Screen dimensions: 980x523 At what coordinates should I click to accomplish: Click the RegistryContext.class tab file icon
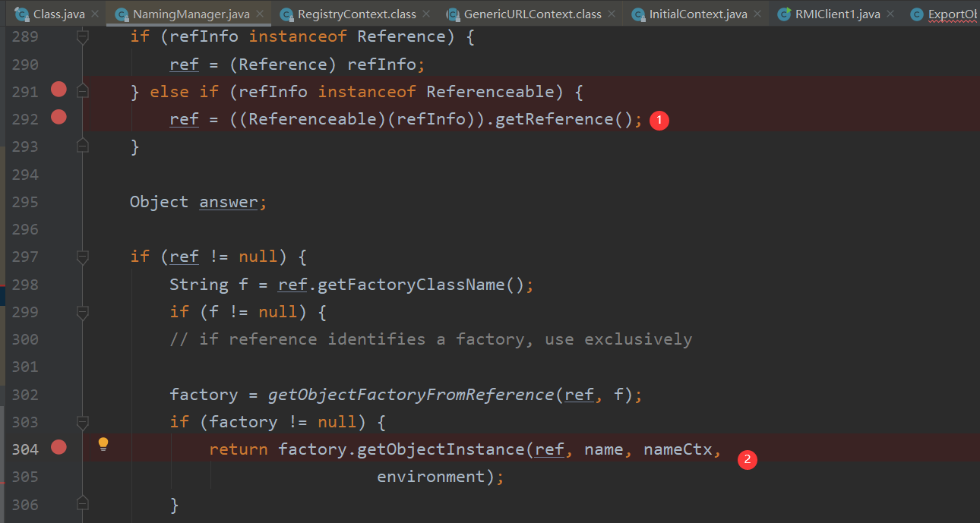(286, 14)
